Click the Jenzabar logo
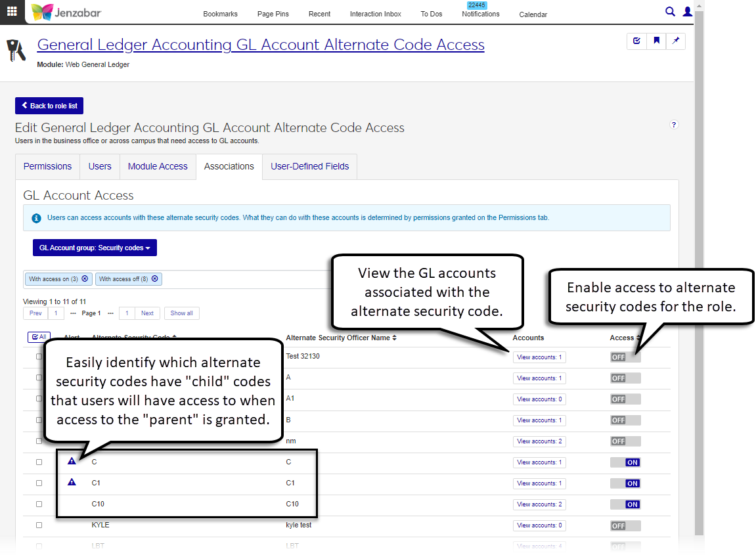 click(x=66, y=12)
